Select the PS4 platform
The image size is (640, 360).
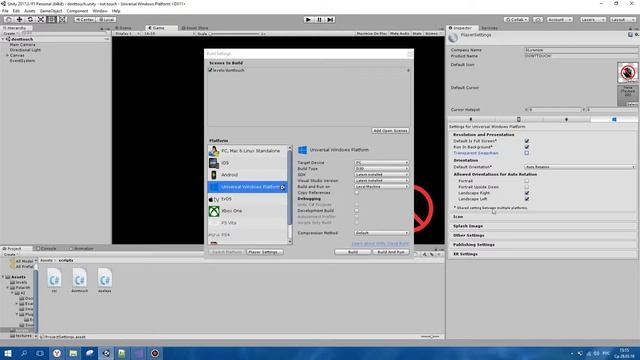248,235
